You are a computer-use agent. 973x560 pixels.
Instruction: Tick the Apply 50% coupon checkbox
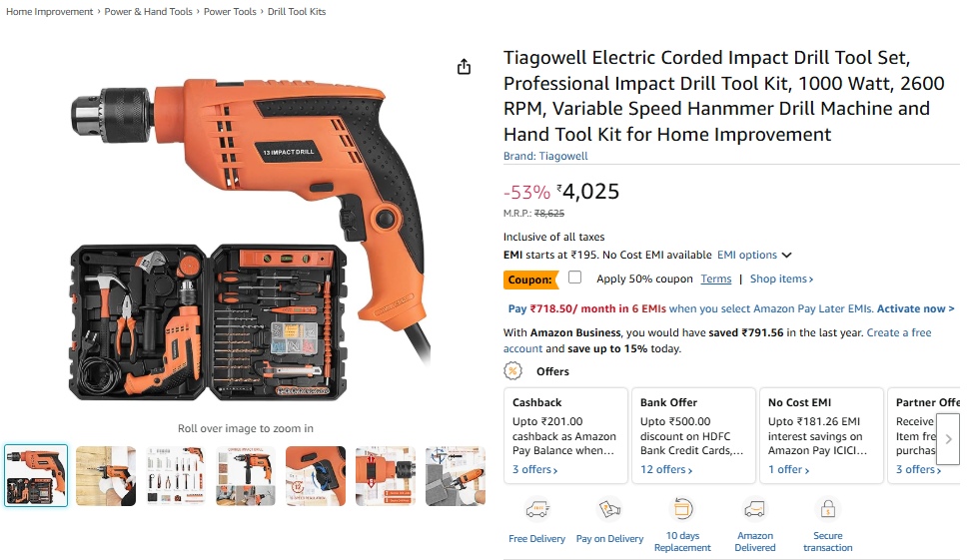click(575, 278)
